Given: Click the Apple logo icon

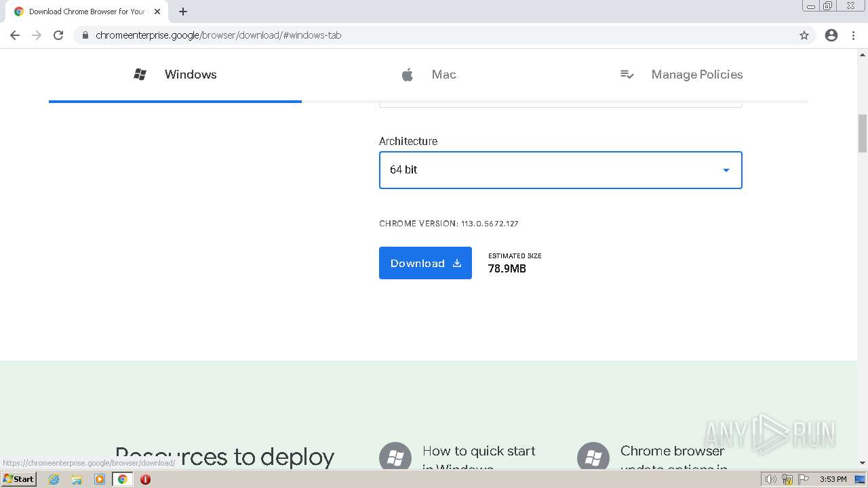Looking at the screenshot, I should [408, 75].
